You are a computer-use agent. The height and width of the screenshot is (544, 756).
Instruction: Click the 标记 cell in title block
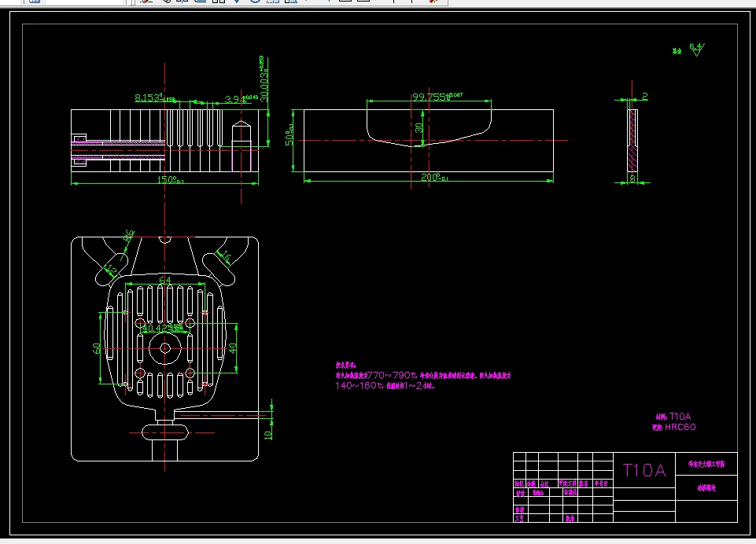[518, 483]
